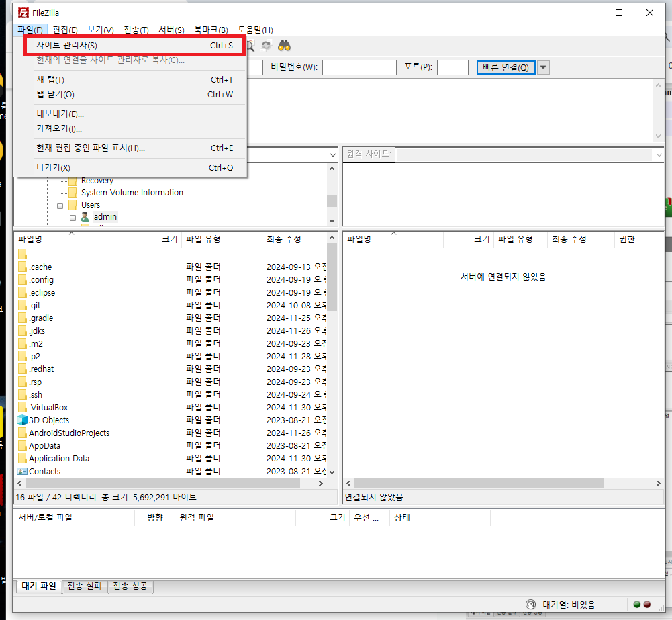This screenshot has height=620, width=672.
Task: Click the admin user icon
Action: pyautogui.click(x=85, y=217)
